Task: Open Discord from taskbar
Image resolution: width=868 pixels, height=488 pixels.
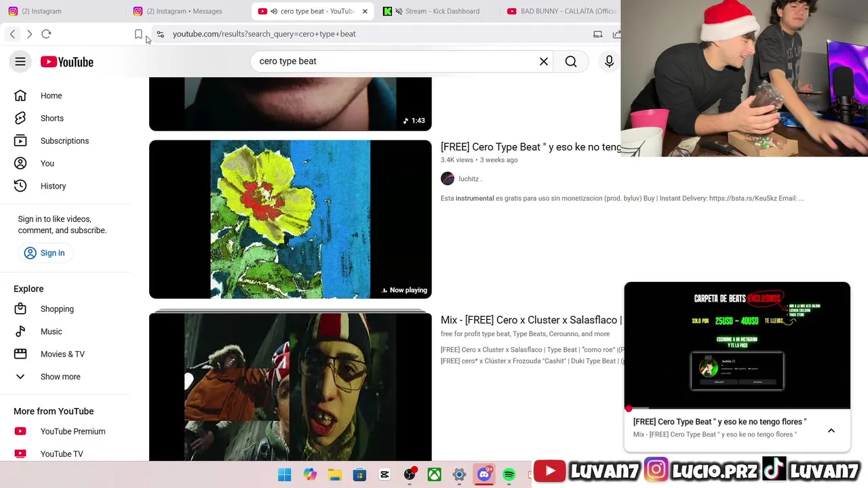Action: pos(484,475)
